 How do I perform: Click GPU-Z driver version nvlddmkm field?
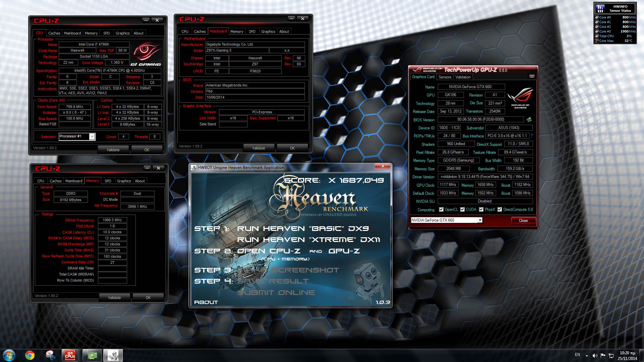tap(485, 177)
